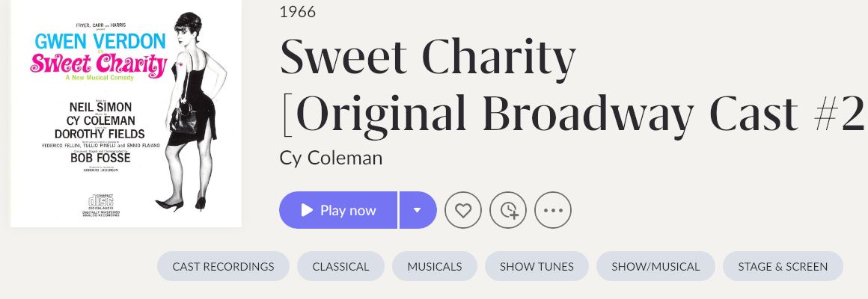Add album to listen later queue

coord(508,210)
